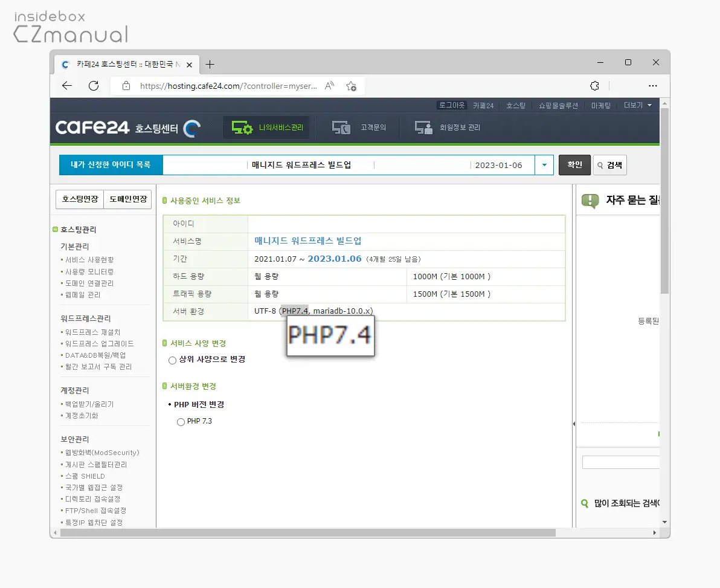Close the 카페24 호스팅센터 tab
The height and width of the screenshot is (588, 720).
click(189, 65)
